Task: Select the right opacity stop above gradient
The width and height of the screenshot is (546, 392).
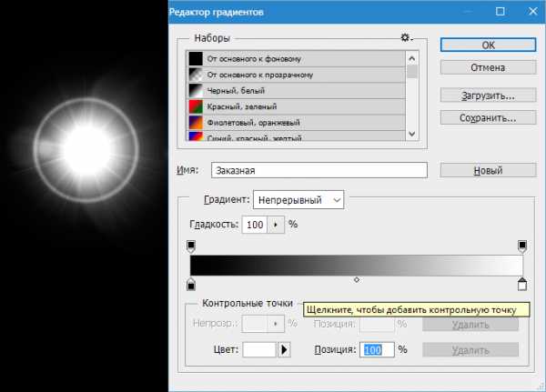Action: coord(522,246)
